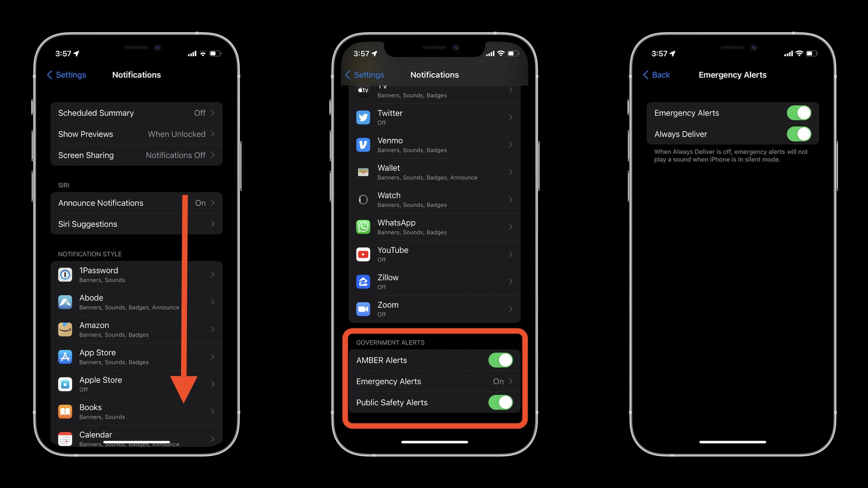This screenshot has width=868, height=488.
Task: Open Notifications Settings menu
Action: tap(136, 74)
